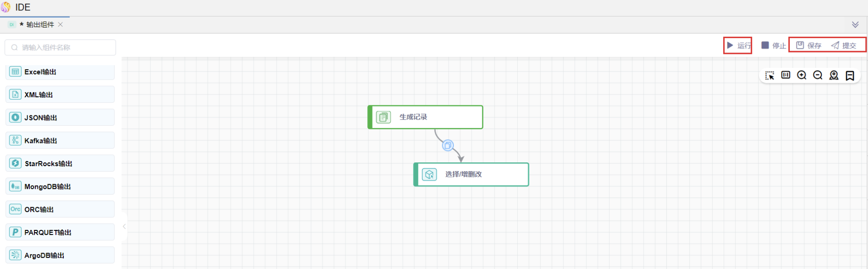The width and height of the screenshot is (868, 269).
Task: Zoom out of the canvas
Action: [x=818, y=75]
